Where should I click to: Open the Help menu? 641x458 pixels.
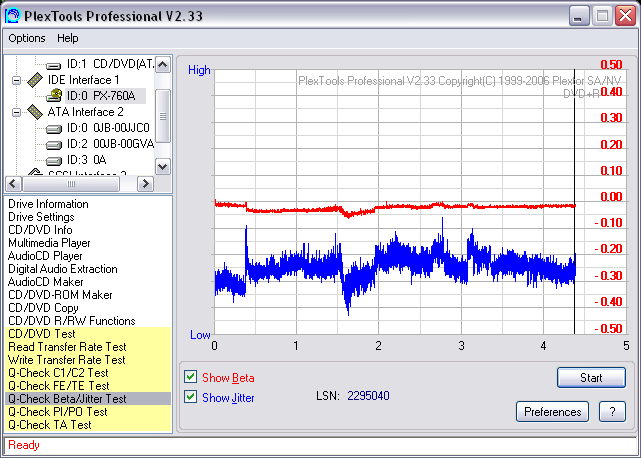coord(67,38)
